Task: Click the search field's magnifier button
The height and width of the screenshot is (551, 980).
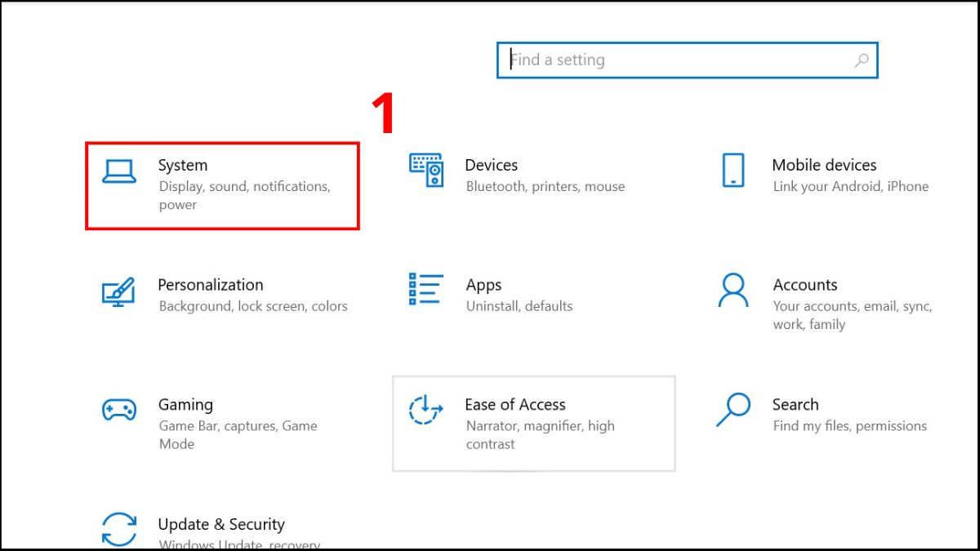Action: [x=862, y=60]
